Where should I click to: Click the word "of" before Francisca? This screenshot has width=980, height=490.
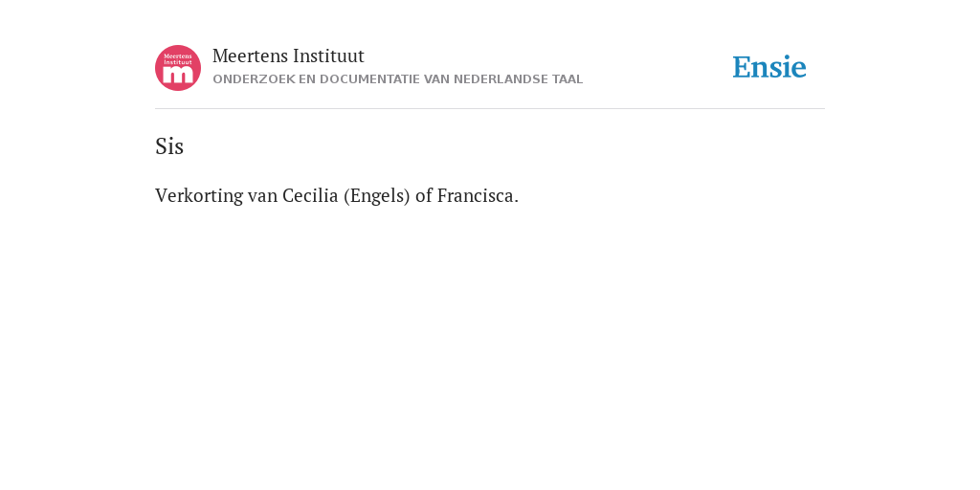click(424, 195)
